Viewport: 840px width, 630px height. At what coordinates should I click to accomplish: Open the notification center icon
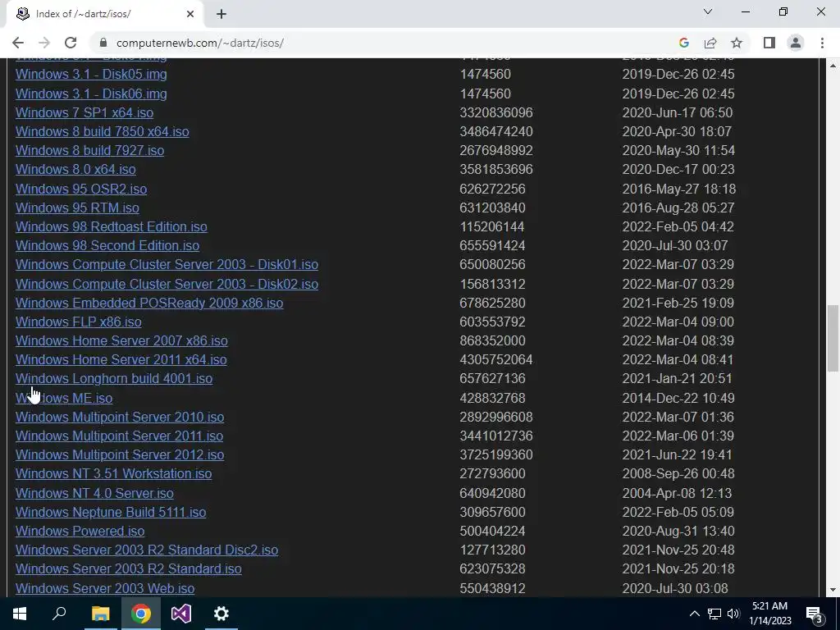pyautogui.click(x=815, y=614)
